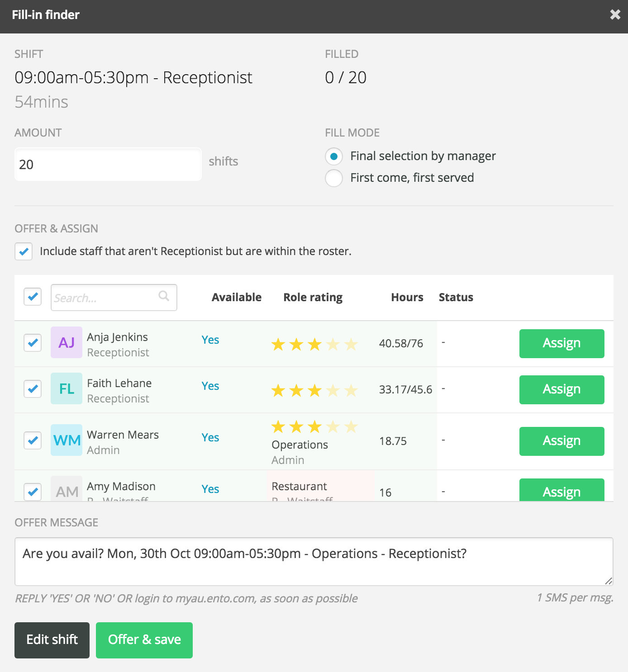Focus the shift amount field
628x672 pixels.
(x=108, y=164)
